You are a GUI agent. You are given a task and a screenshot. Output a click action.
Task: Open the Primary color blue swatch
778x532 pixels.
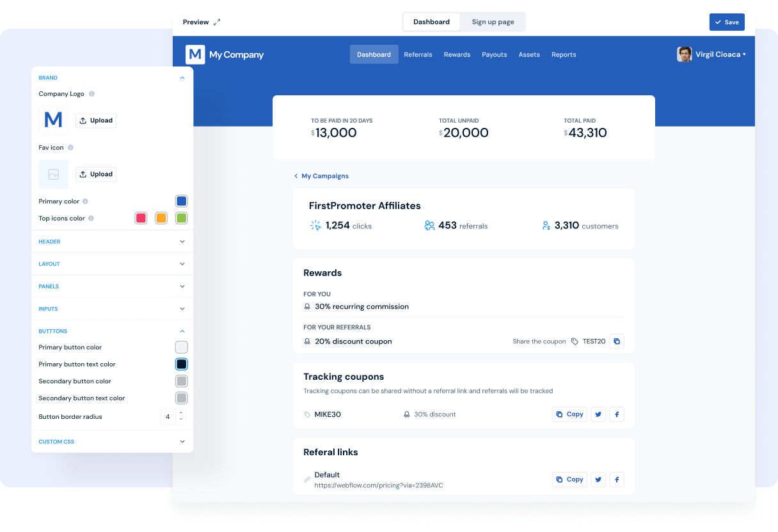pyautogui.click(x=182, y=201)
